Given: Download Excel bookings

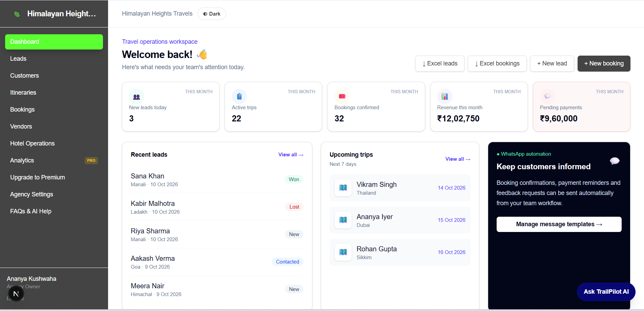Looking at the screenshot, I should (x=497, y=63).
